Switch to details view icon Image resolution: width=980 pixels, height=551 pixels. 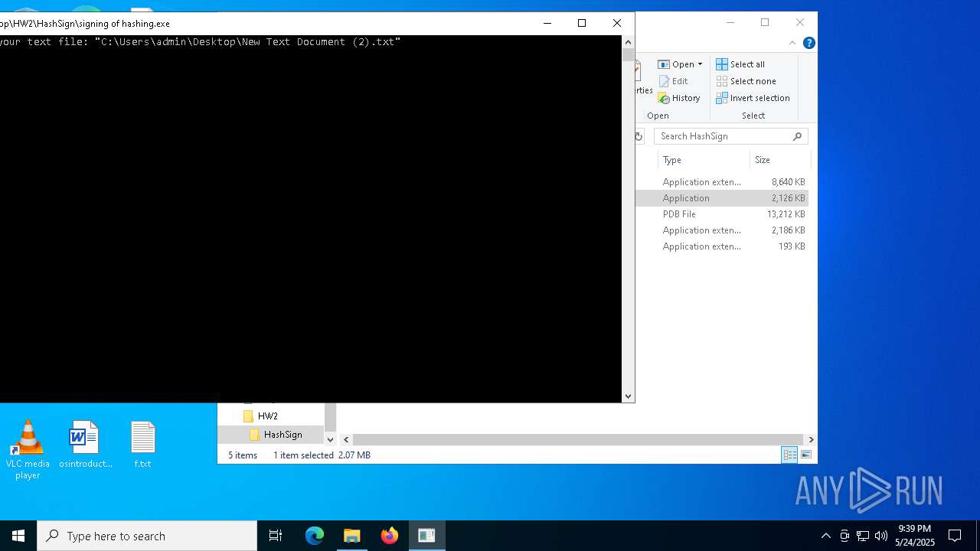pos(789,455)
